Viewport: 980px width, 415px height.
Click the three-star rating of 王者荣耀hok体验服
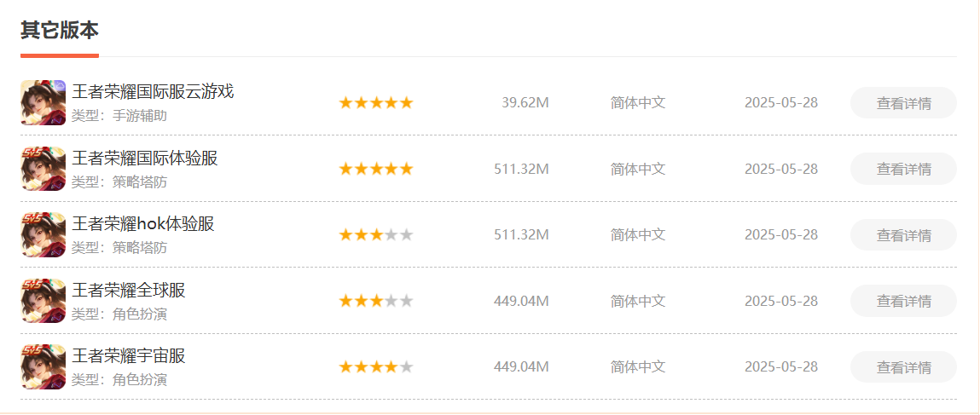[375, 235]
